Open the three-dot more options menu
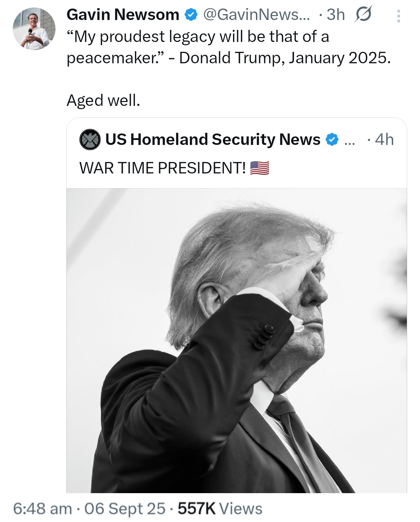420x522 pixels. tap(398, 16)
